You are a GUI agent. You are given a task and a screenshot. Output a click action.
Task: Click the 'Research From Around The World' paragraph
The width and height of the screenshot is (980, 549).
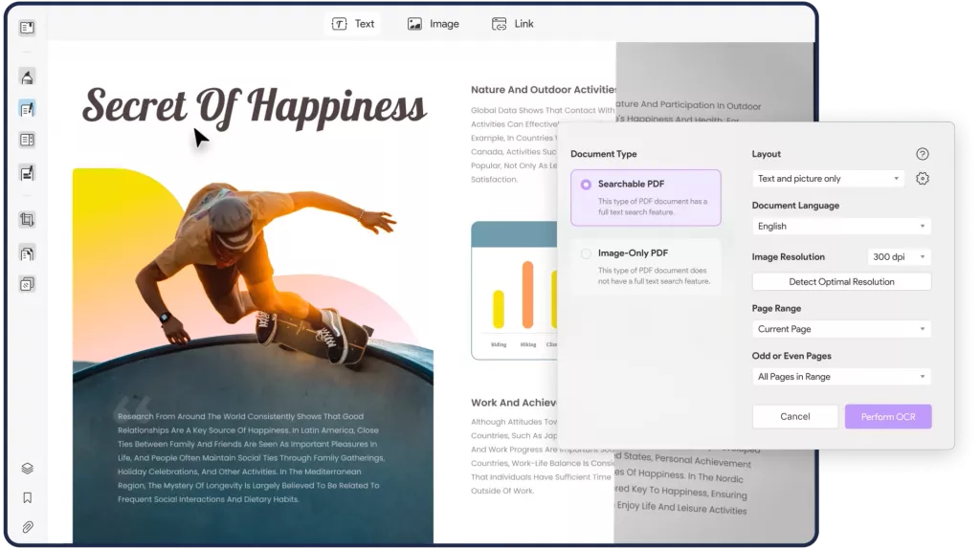[251, 458]
